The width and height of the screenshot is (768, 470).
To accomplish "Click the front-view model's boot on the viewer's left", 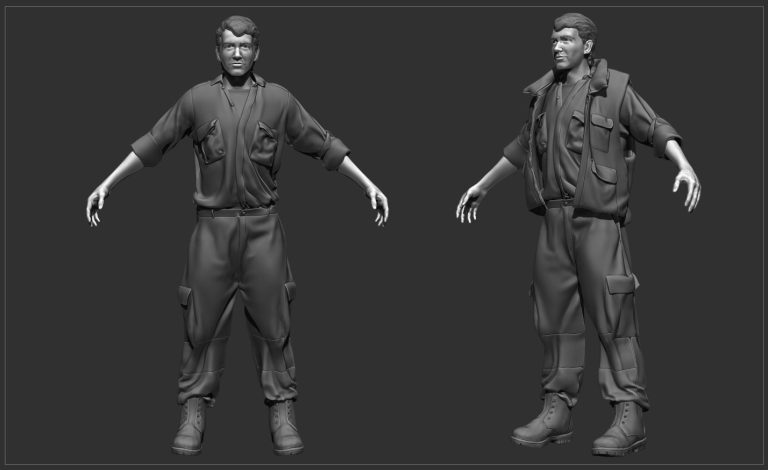I will tap(189, 427).
